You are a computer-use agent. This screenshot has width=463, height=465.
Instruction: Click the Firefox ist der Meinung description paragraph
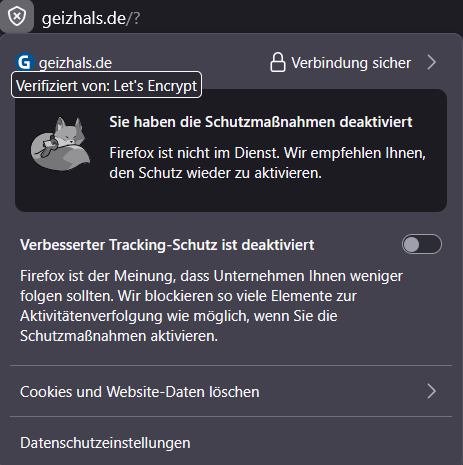211,306
